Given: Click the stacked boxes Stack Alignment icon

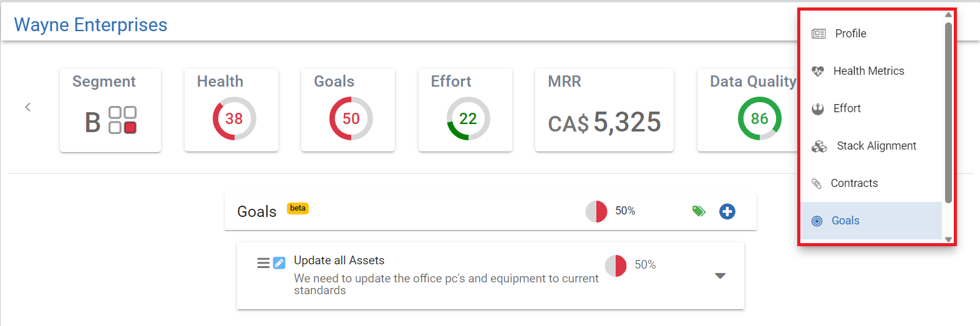Looking at the screenshot, I should pos(819,146).
